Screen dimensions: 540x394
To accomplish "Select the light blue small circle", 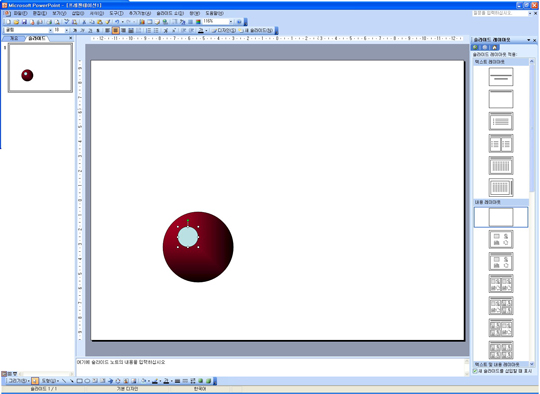I will (188, 237).
